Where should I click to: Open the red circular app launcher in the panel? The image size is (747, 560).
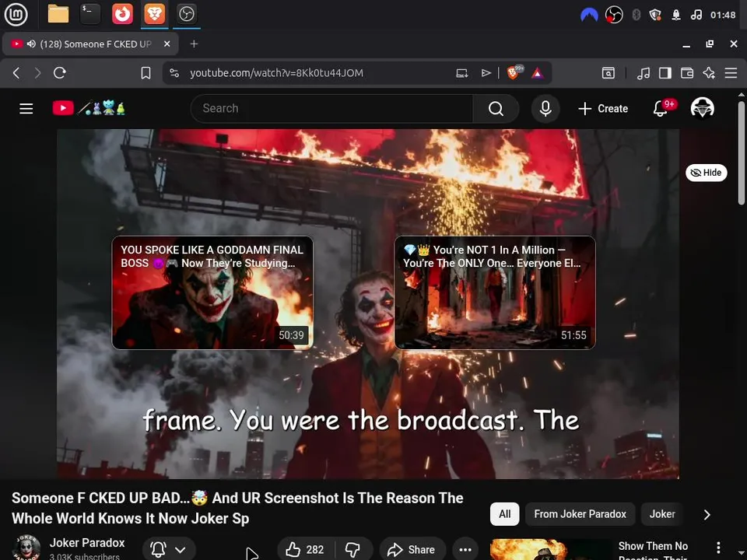point(122,14)
